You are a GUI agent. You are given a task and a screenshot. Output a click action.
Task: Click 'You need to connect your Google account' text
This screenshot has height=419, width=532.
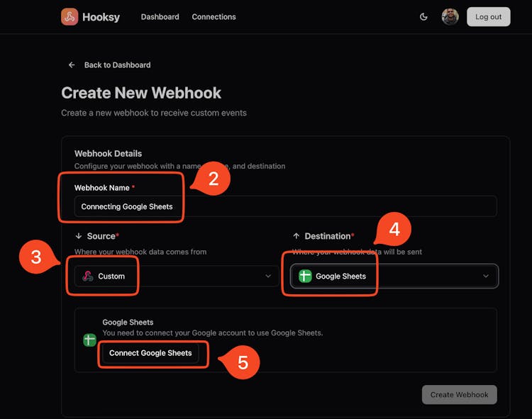coord(213,333)
